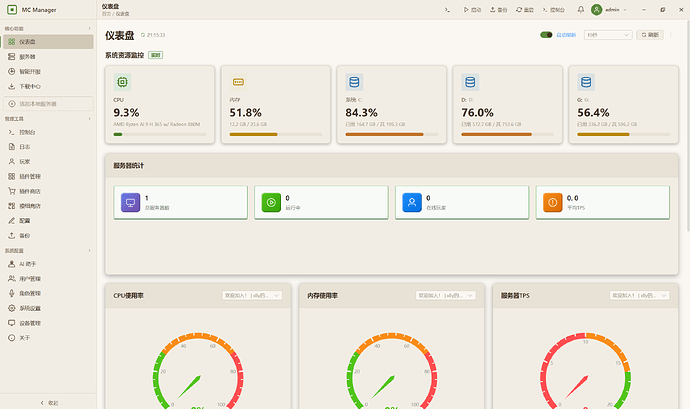
Task: Click the 启动 start button in the header
Action: coord(473,10)
